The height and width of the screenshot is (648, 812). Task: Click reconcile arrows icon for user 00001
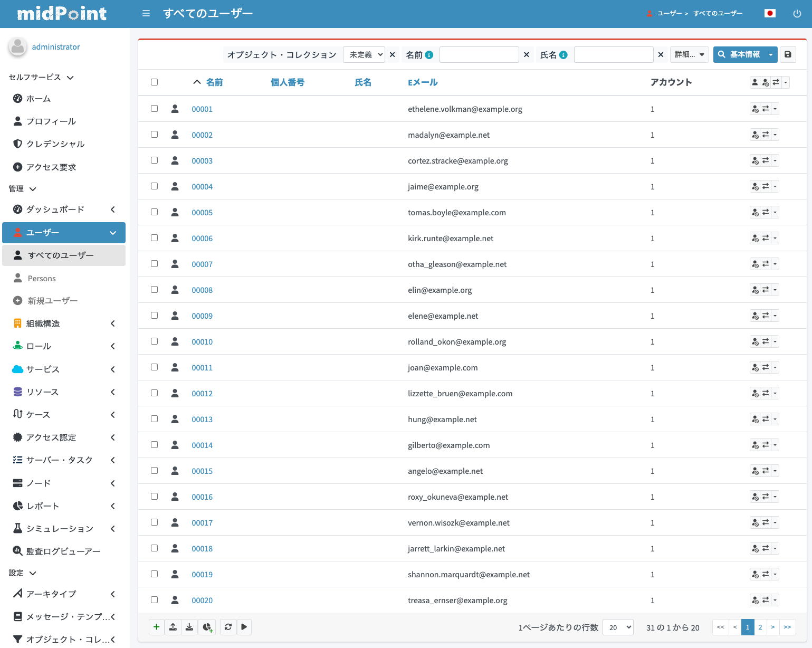pyautogui.click(x=766, y=109)
